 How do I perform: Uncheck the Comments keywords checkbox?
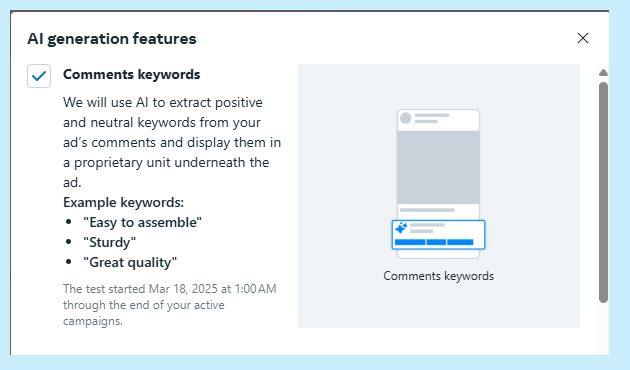pos(39,76)
